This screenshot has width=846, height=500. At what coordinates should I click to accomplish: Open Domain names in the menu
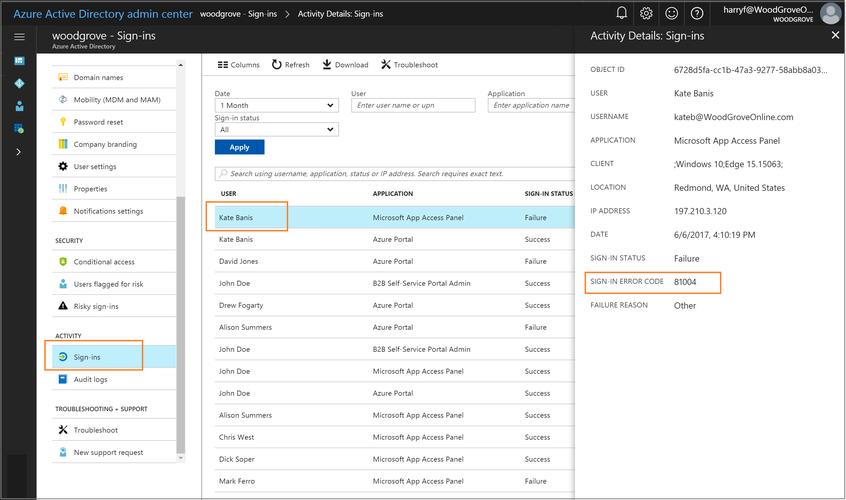coord(114,77)
